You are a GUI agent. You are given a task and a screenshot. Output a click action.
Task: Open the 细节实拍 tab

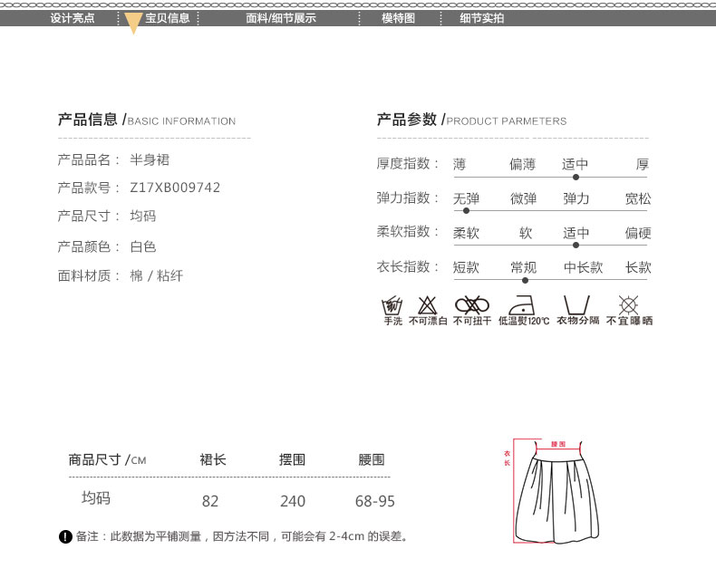pyautogui.click(x=482, y=18)
